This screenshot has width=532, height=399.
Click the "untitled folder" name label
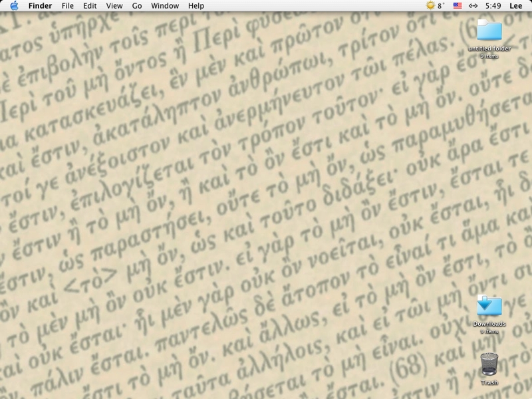tap(489, 49)
